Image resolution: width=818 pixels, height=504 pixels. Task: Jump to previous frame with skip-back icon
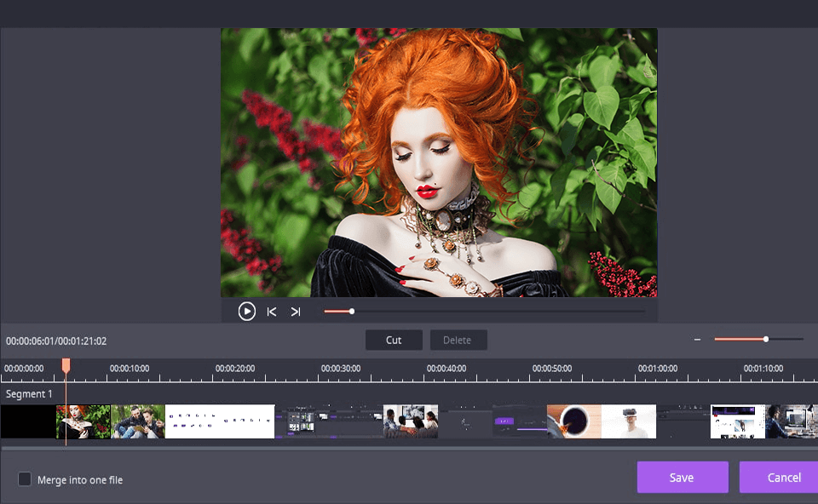(x=271, y=311)
